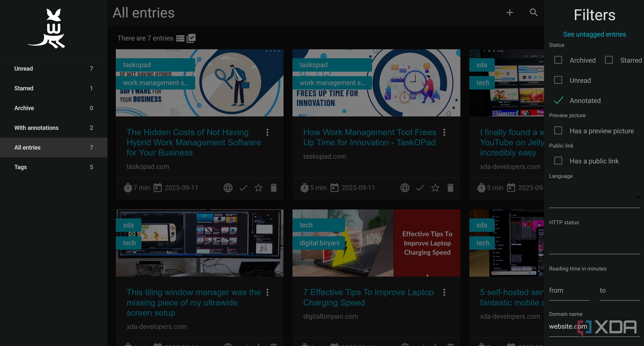The image size is (644, 346).
Task: Uncheck the Annotated filter
Action: [x=558, y=101]
